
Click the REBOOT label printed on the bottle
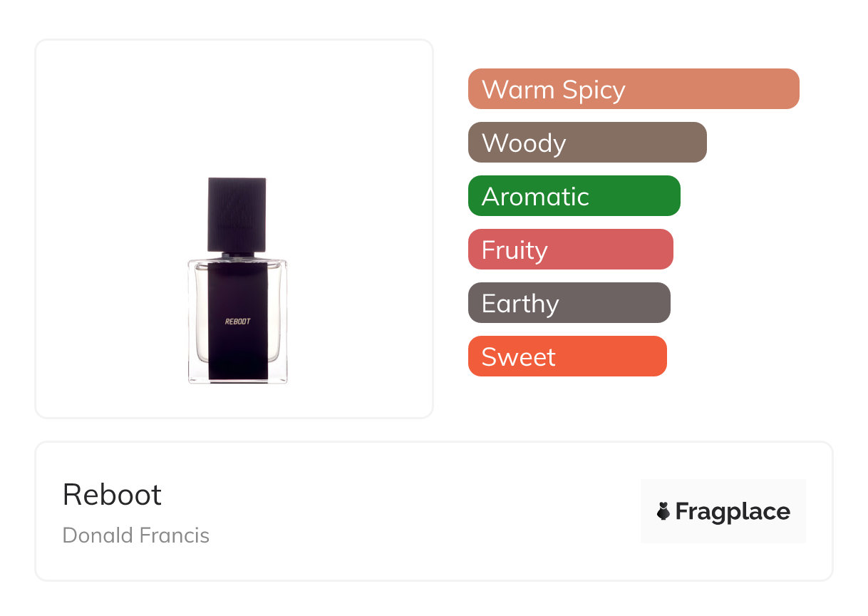pyautogui.click(x=237, y=322)
